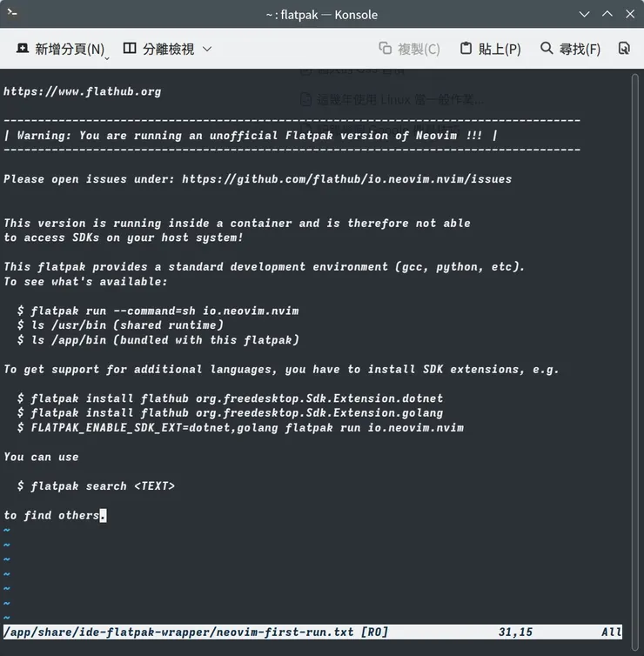Click the Sdk.Extension.golang install command line

click(230, 413)
